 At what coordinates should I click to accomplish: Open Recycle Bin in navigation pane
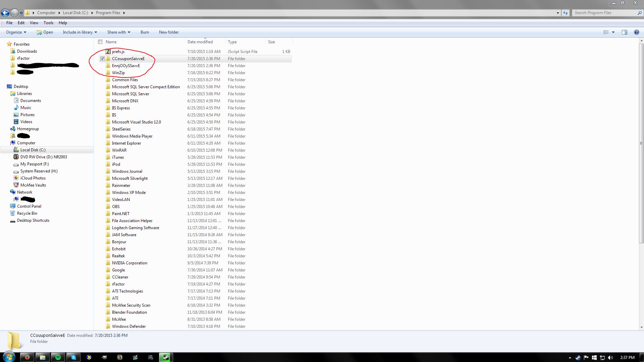pos(27,213)
